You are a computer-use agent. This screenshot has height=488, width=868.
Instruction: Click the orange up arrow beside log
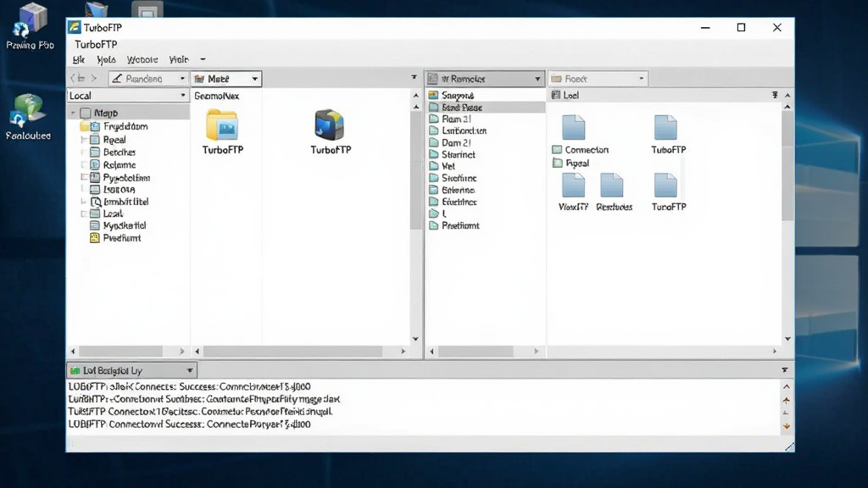(x=786, y=400)
